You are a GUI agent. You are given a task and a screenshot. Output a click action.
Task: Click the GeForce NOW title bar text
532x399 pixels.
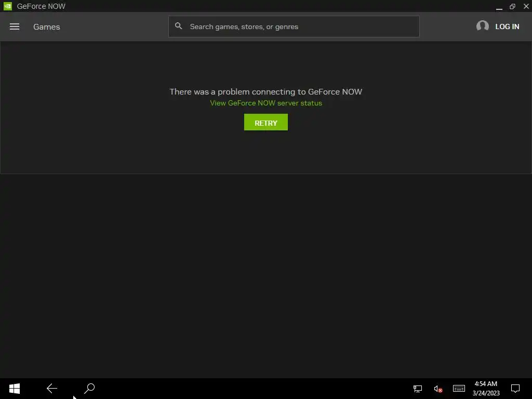[41, 6]
